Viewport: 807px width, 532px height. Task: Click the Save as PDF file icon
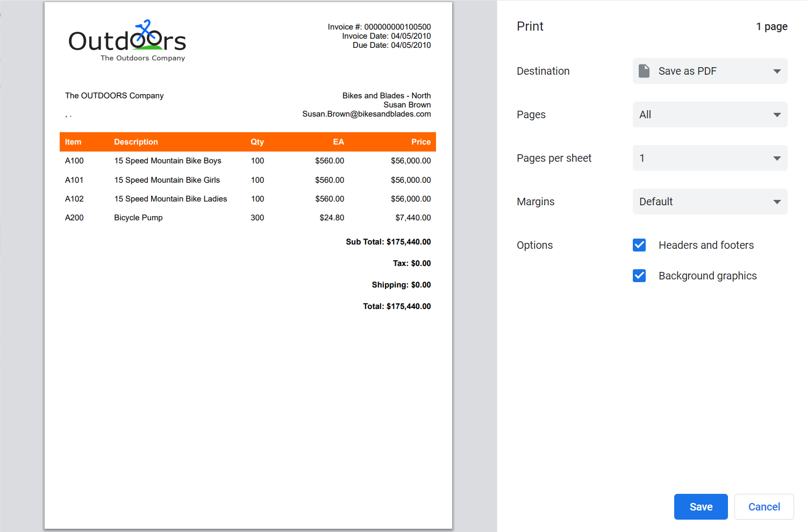click(x=644, y=71)
